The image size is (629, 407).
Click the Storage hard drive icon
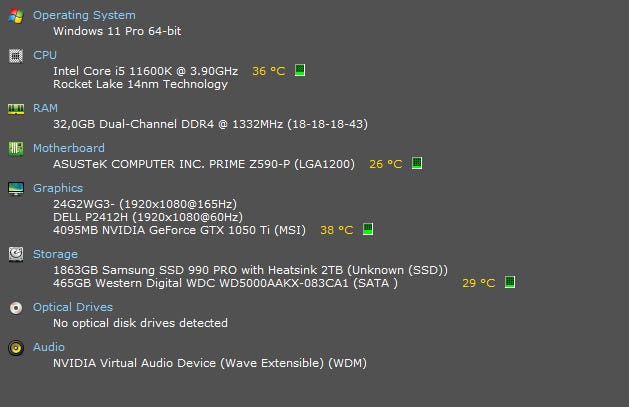click(x=15, y=255)
